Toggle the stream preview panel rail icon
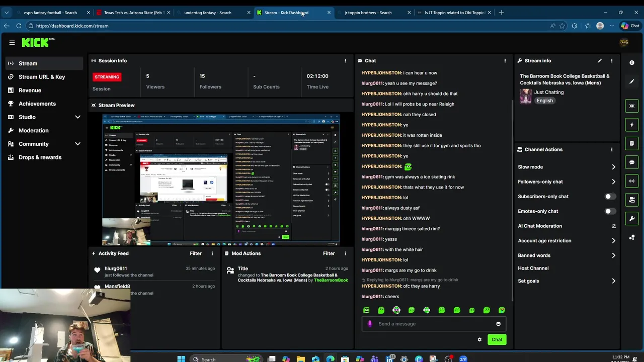Viewport: 644px width, 362px height. tap(632, 106)
